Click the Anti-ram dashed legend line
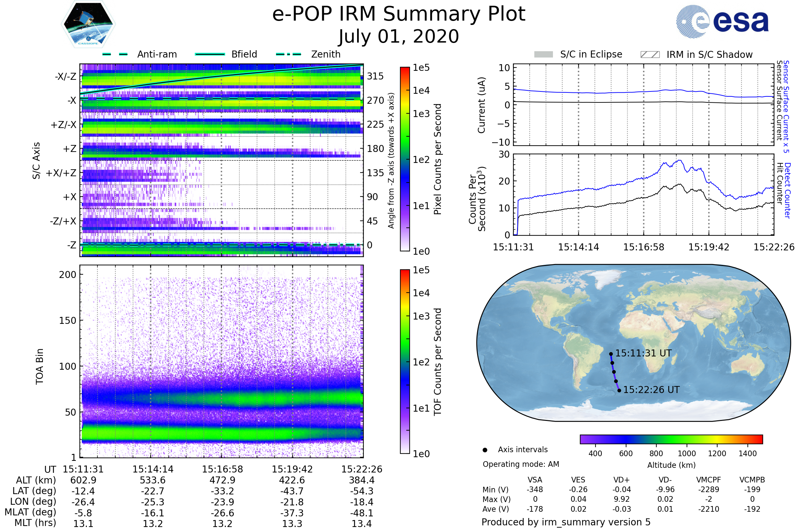 [x=115, y=54]
